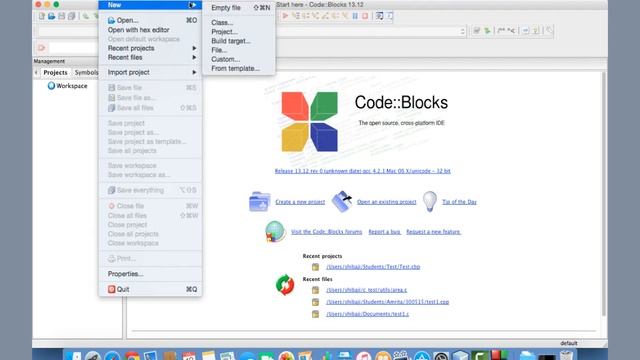
Task: Choose Project... from the New submenu
Action: pyautogui.click(x=239, y=31)
